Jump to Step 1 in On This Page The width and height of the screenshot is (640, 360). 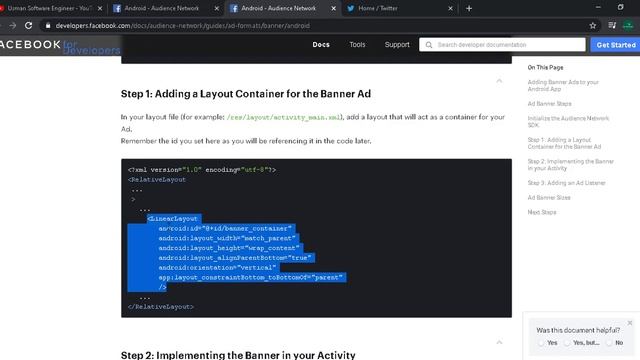click(x=564, y=143)
